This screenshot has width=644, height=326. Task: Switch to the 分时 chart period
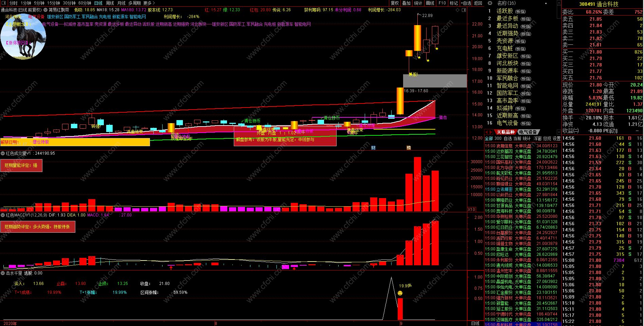(x=13, y=3)
